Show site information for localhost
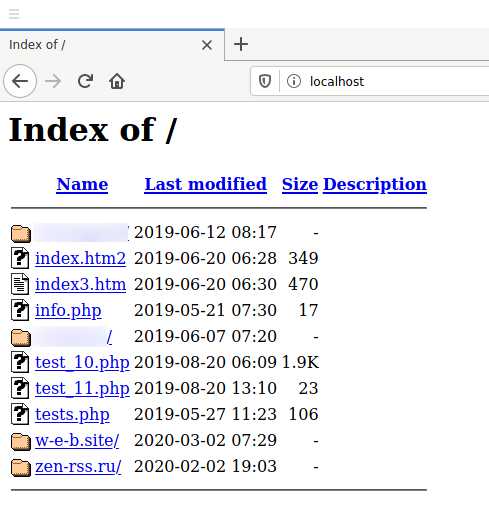 [x=294, y=81]
